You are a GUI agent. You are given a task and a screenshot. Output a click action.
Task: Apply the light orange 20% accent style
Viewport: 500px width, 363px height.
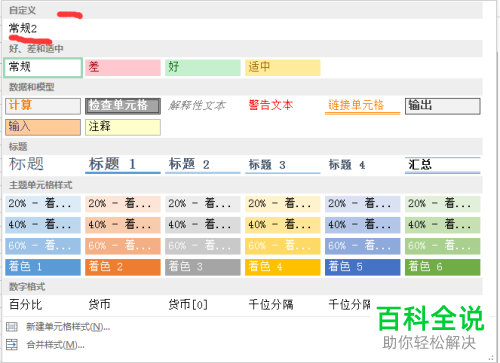tap(123, 204)
